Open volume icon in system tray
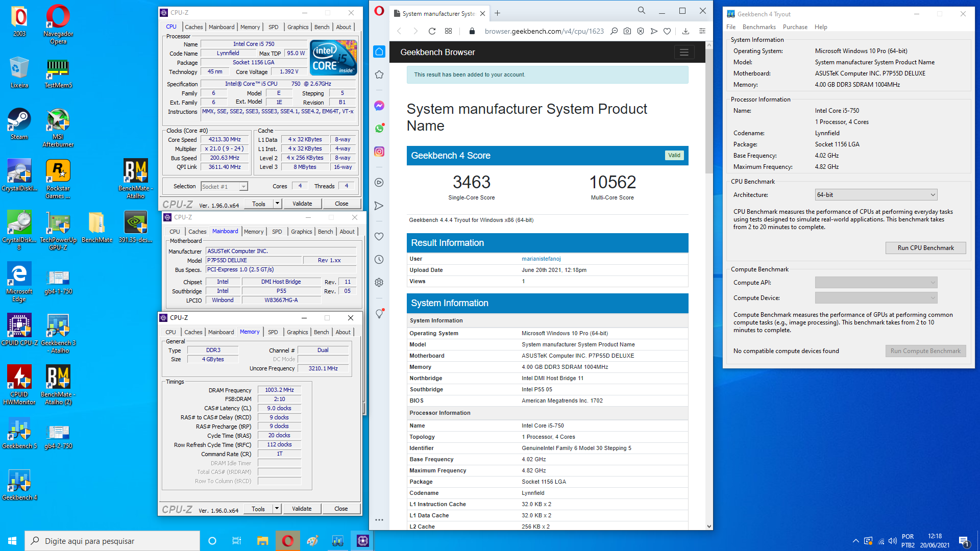 892,541
